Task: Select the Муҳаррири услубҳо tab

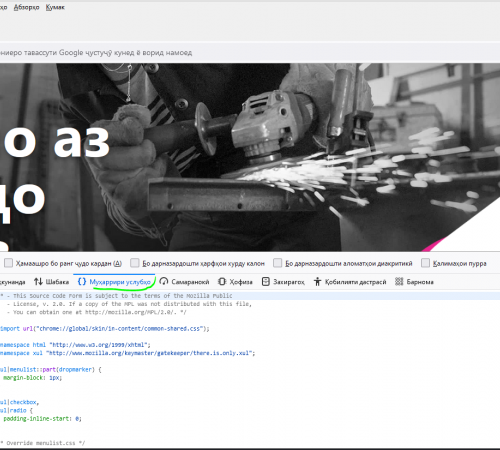Action: tap(114, 282)
